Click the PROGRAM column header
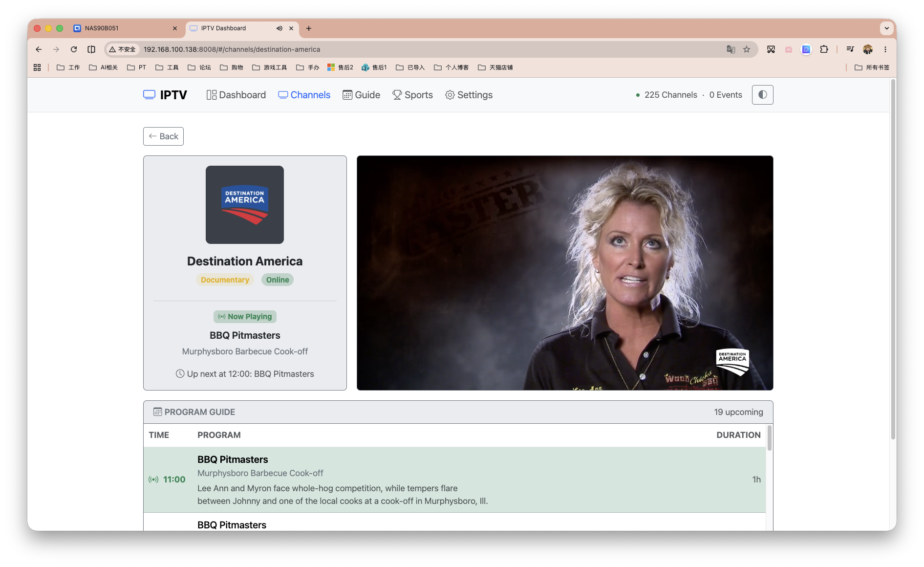This screenshot has width=924, height=567. [x=219, y=435]
